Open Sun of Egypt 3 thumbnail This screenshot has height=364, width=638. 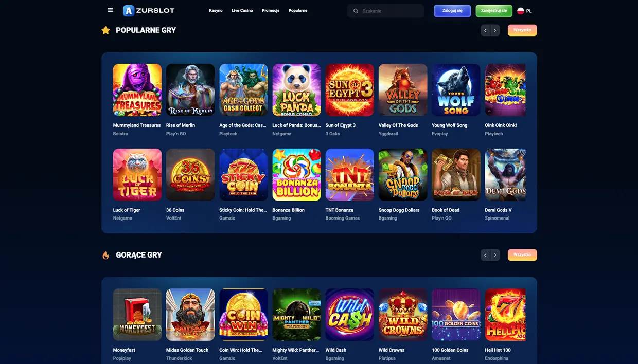tap(350, 90)
